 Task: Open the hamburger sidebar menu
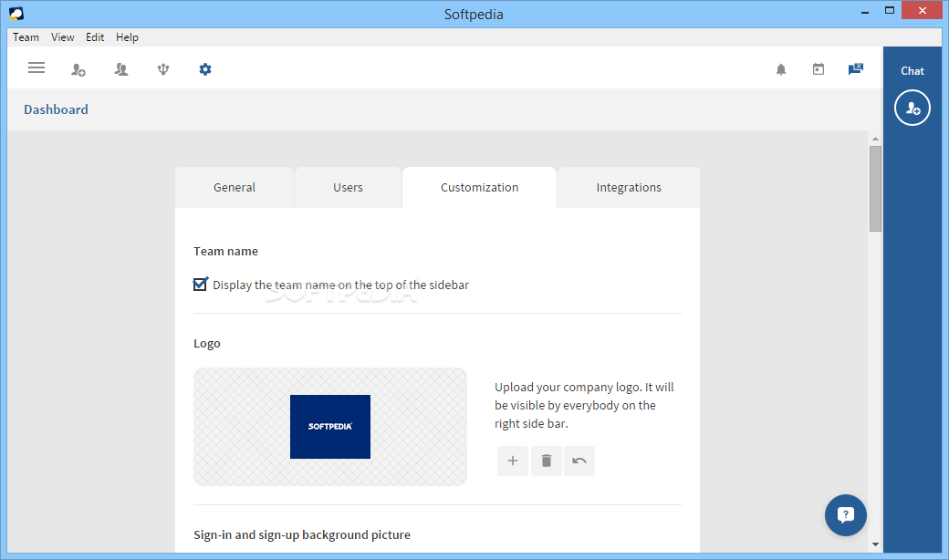36,67
